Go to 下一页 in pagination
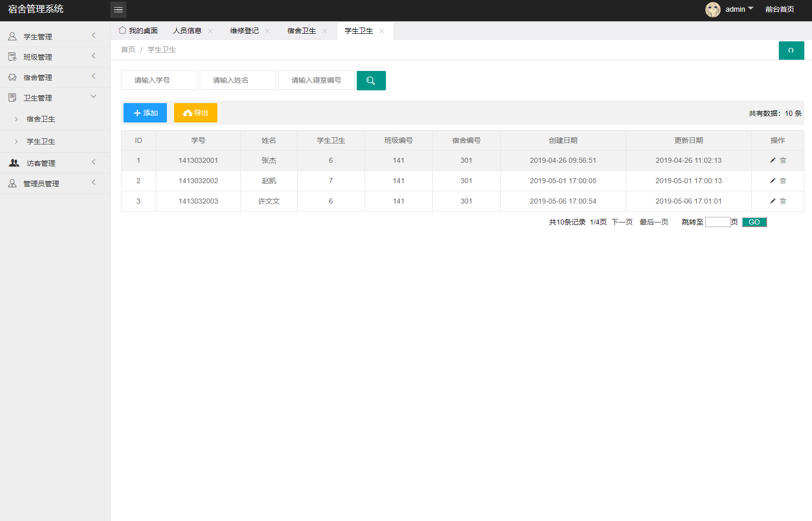Viewport: 812px width, 521px height. (622, 222)
